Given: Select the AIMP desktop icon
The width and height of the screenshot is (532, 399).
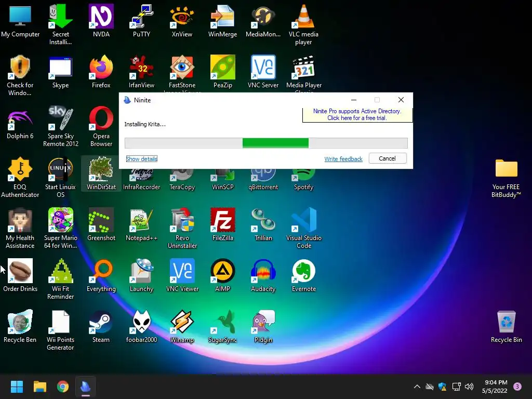Looking at the screenshot, I should tap(222, 275).
